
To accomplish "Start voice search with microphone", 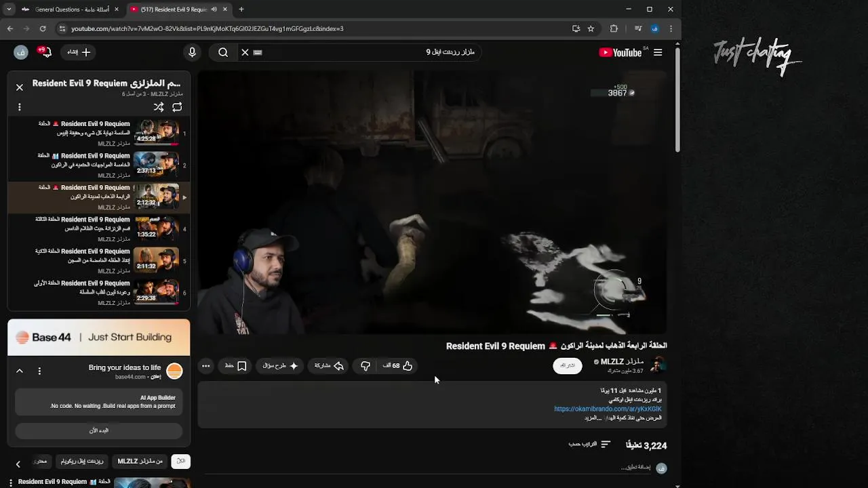I will 192,52.
